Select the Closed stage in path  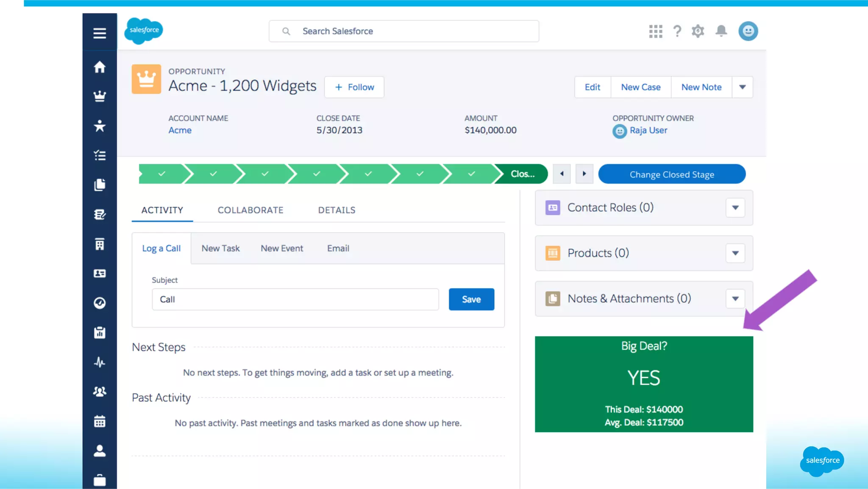coord(522,174)
